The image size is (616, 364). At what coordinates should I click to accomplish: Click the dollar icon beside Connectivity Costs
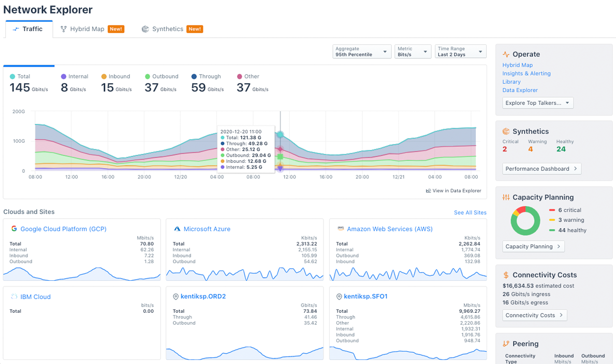[x=506, y=275]
